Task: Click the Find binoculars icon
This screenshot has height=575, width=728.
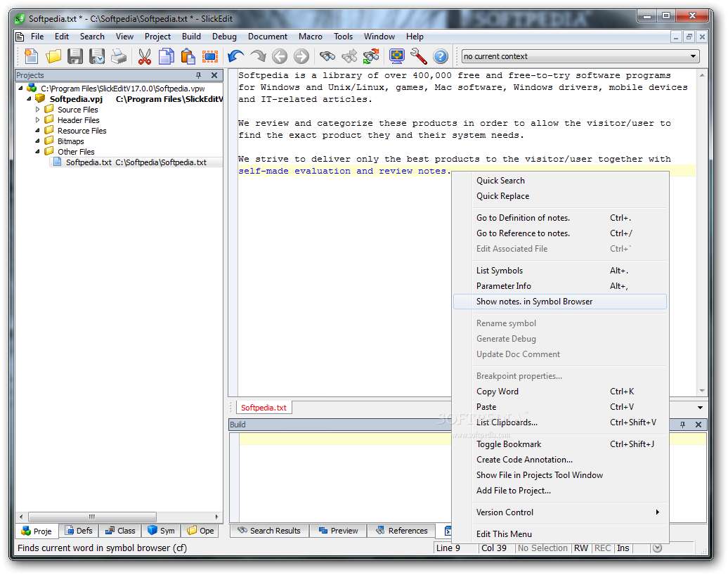Action: (x=327, y=56)
